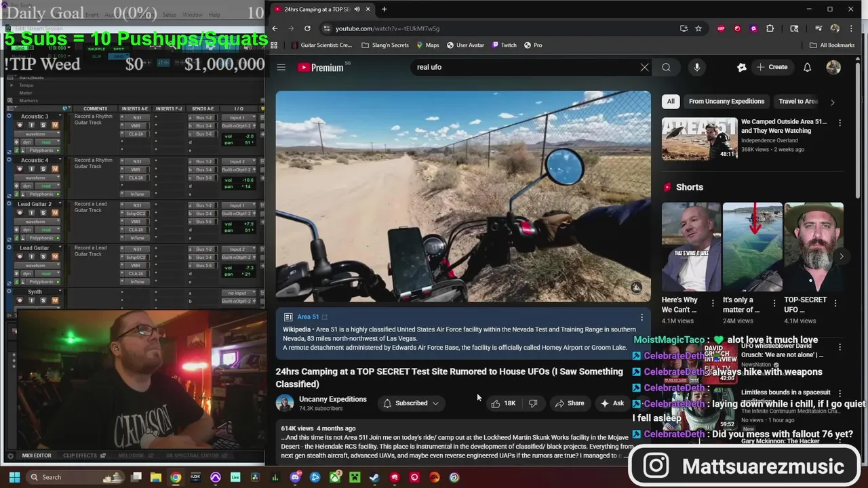Open Acoustic 3 track name dropdown

click(x=59, y=117)
